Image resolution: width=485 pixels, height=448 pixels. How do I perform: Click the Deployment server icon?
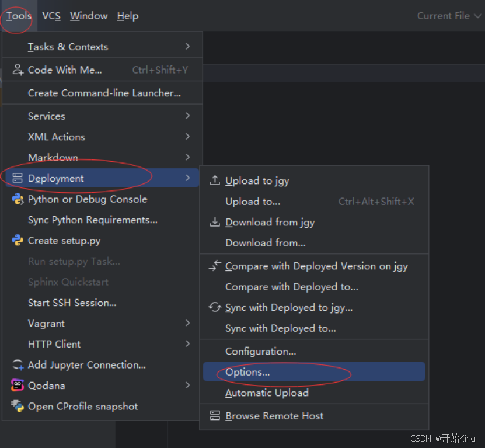coord(18,178)
